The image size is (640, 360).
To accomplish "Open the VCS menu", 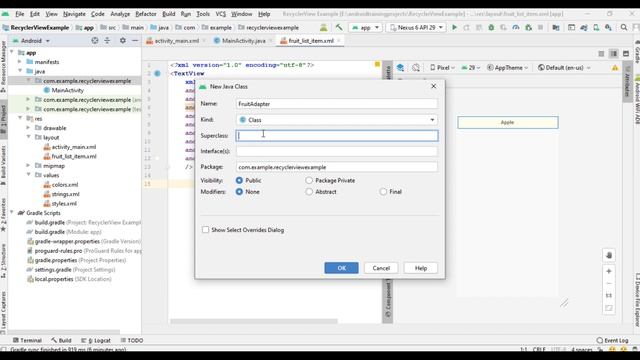I will click(x=220, y=14).
